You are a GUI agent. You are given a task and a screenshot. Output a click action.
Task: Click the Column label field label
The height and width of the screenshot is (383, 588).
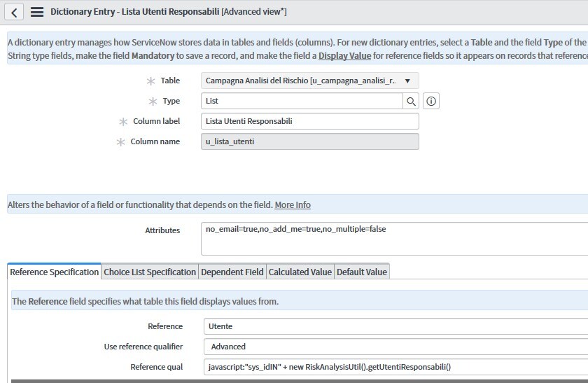coord(156,122)
